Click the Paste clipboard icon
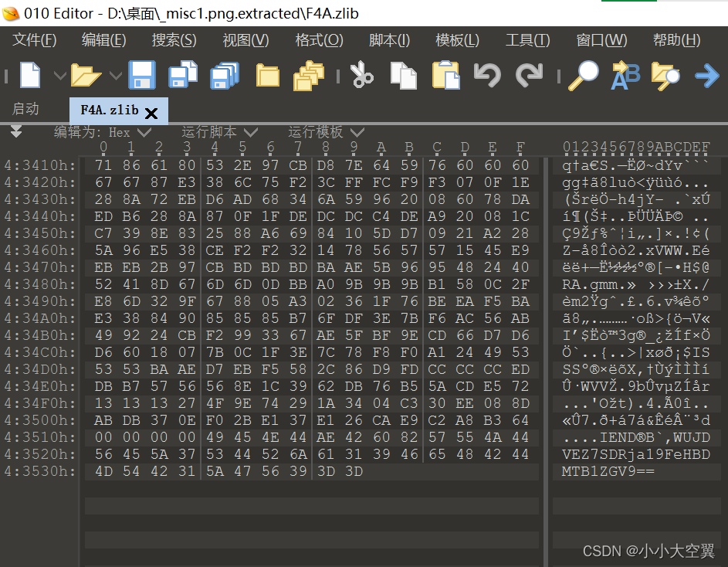The image size is (728, 567). pyautogui.click(x=445, y=75)
